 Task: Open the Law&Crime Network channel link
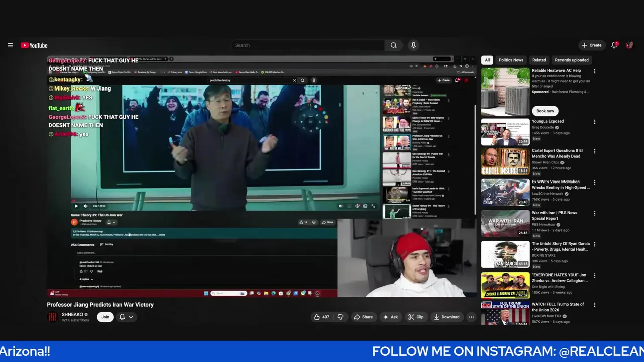[548, 194]
